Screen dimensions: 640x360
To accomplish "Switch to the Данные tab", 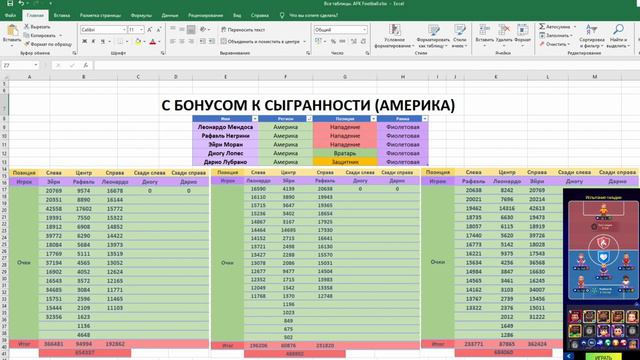I will point(170,16).
